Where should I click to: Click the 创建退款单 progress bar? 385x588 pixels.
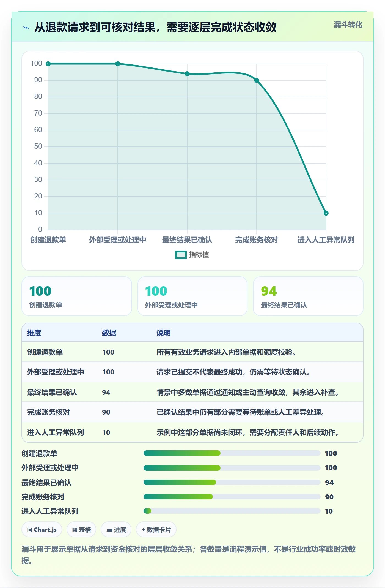point(232,453)
